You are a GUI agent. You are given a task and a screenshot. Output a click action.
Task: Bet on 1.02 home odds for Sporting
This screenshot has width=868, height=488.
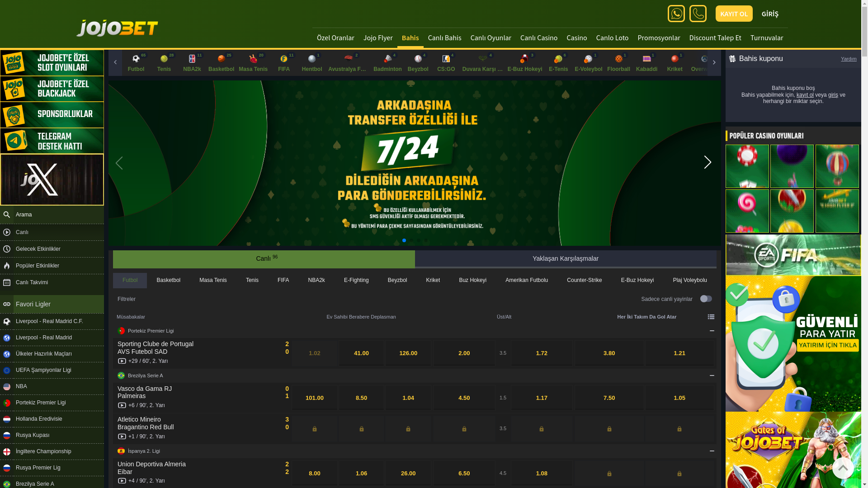pos(315,353)
